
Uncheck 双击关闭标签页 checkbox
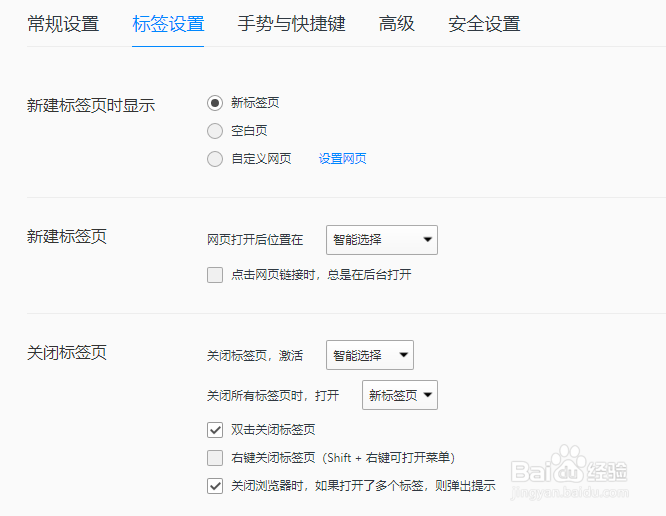pos(215,430)
